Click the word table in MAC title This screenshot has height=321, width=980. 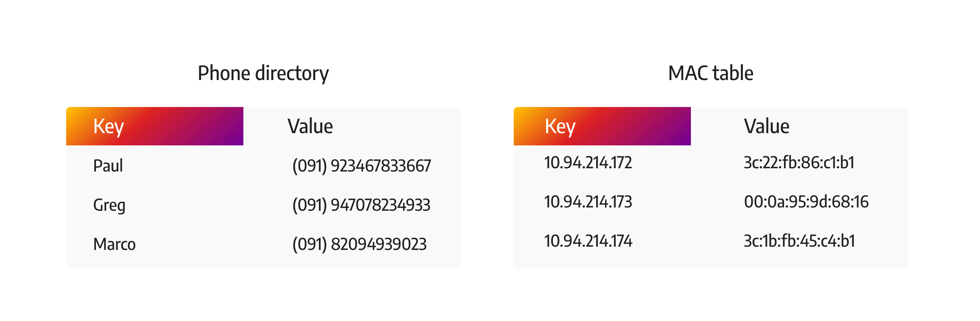[x=733, y=74]
